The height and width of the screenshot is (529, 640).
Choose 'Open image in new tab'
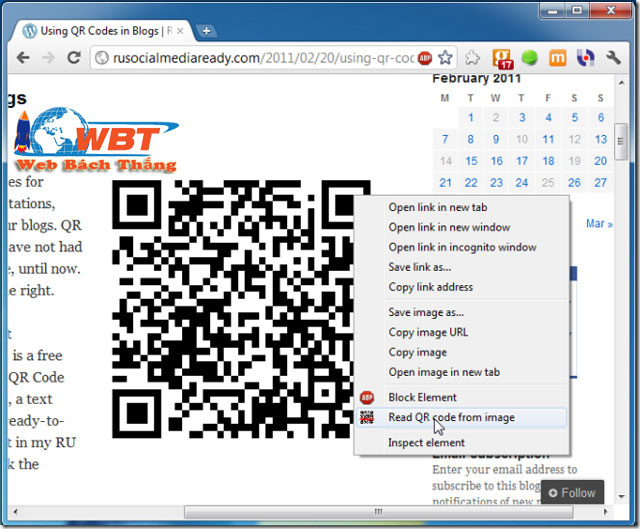coord(444,372)
